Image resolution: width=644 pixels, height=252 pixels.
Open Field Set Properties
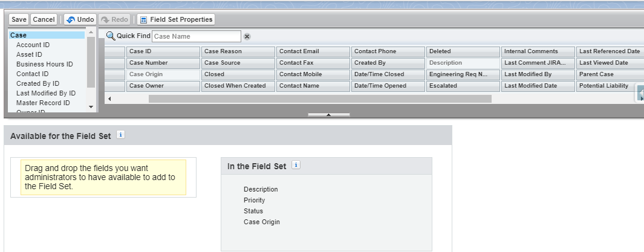click(176, 19)
